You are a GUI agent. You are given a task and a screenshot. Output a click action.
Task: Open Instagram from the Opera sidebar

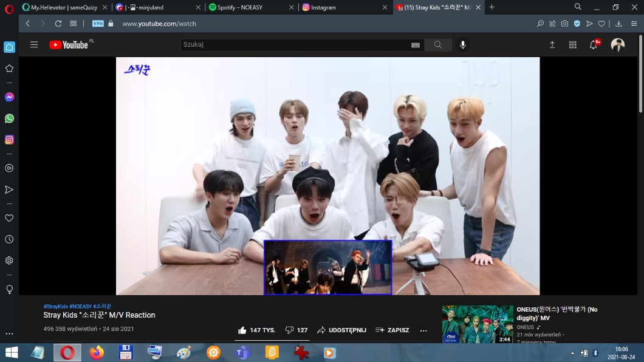pos(9,140)
